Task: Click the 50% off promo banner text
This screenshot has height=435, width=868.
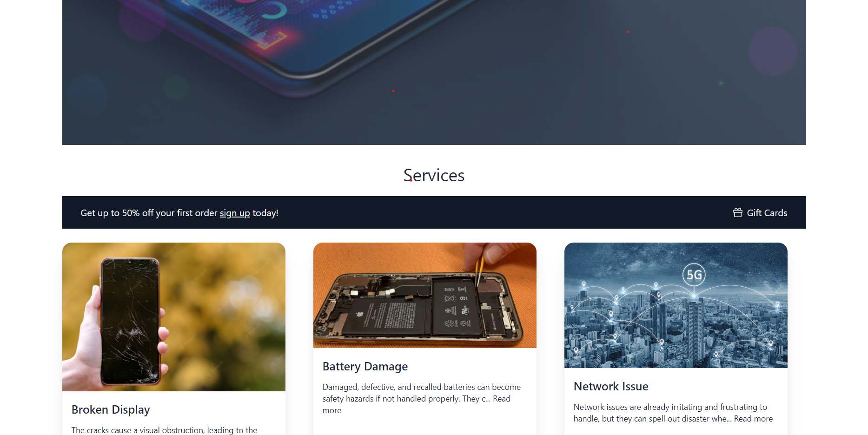Action: [x=179, y=213]
